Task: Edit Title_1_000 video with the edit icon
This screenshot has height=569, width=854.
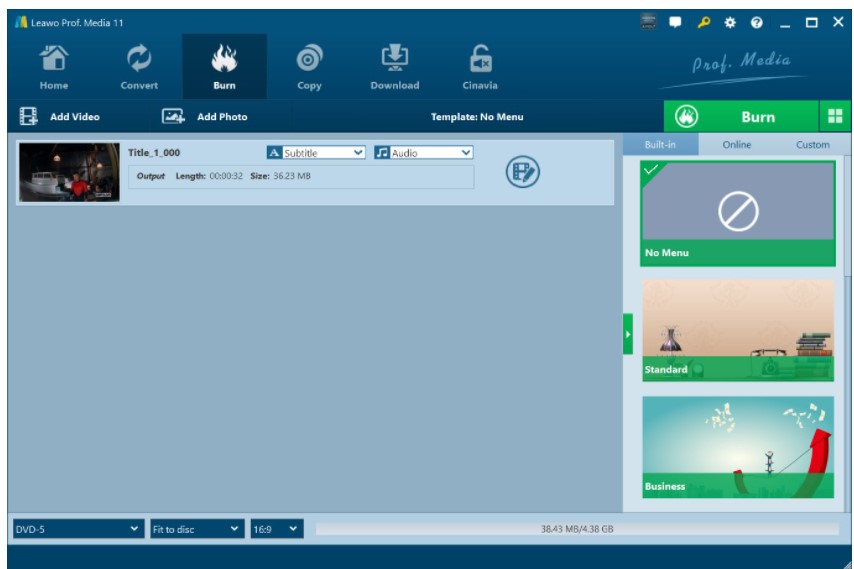Action: click(522, 172)
